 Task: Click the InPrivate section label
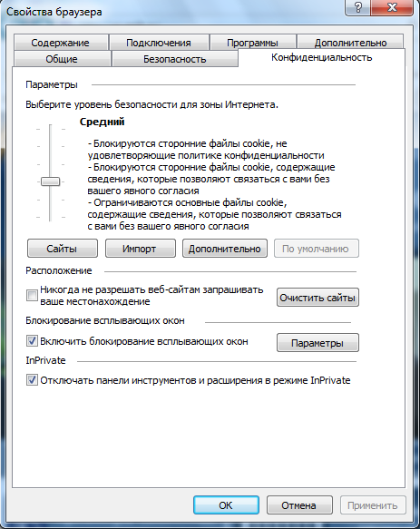[45, 360]
